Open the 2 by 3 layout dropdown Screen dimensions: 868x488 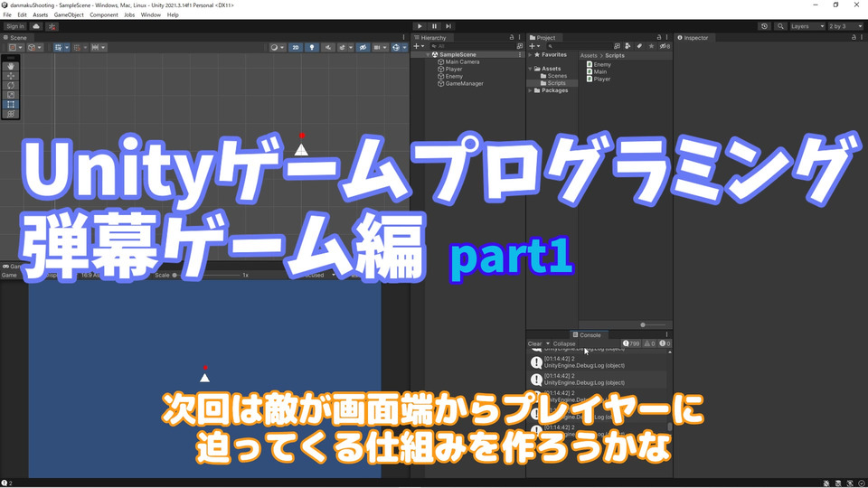tap(845, 26)
